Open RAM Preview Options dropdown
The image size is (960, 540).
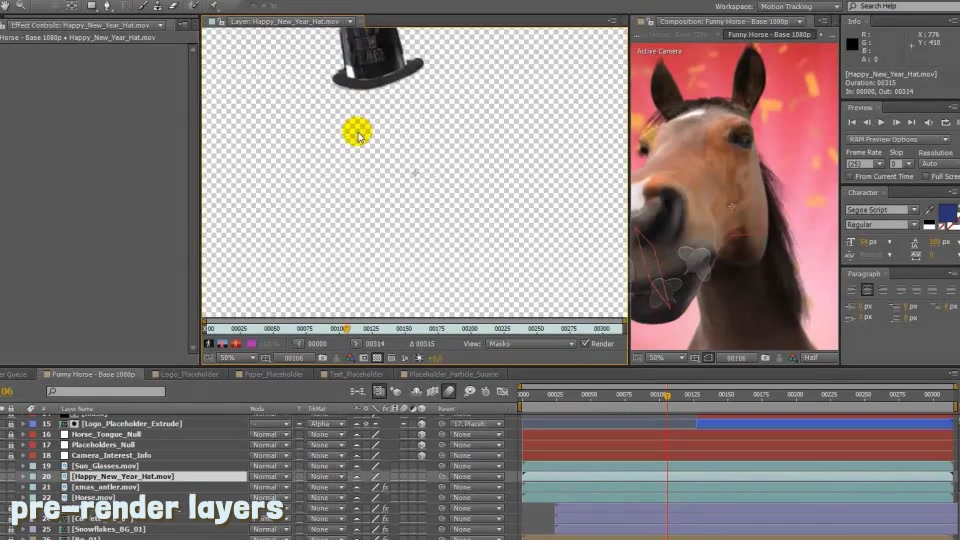tap(898, 140)
